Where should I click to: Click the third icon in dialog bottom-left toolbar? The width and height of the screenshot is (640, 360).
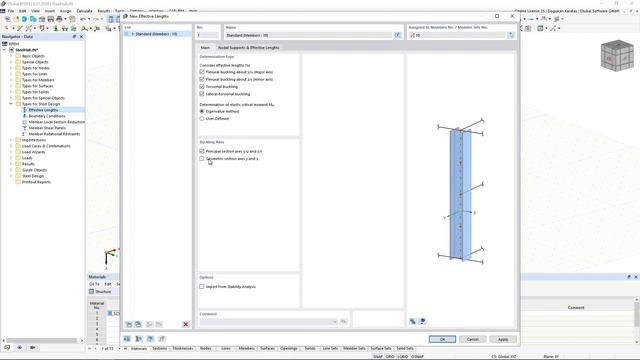click(x=150, y=339)
